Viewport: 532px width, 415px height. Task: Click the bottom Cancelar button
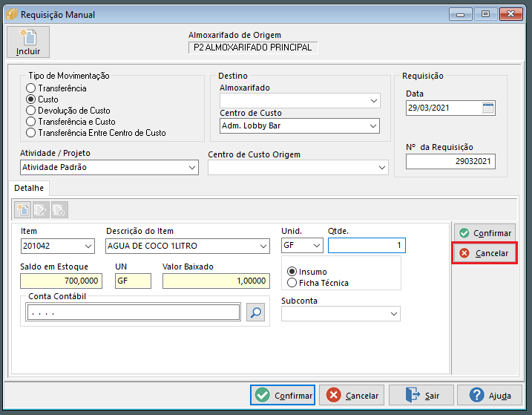point(352,395)
